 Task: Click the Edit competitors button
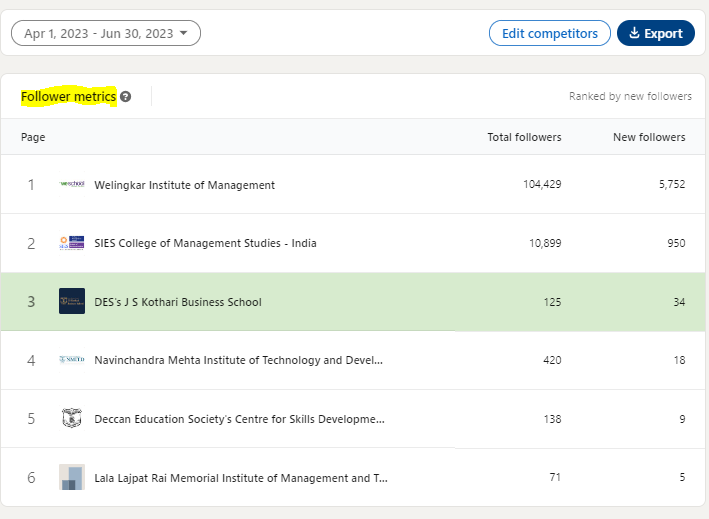click(x=550, y=33)
